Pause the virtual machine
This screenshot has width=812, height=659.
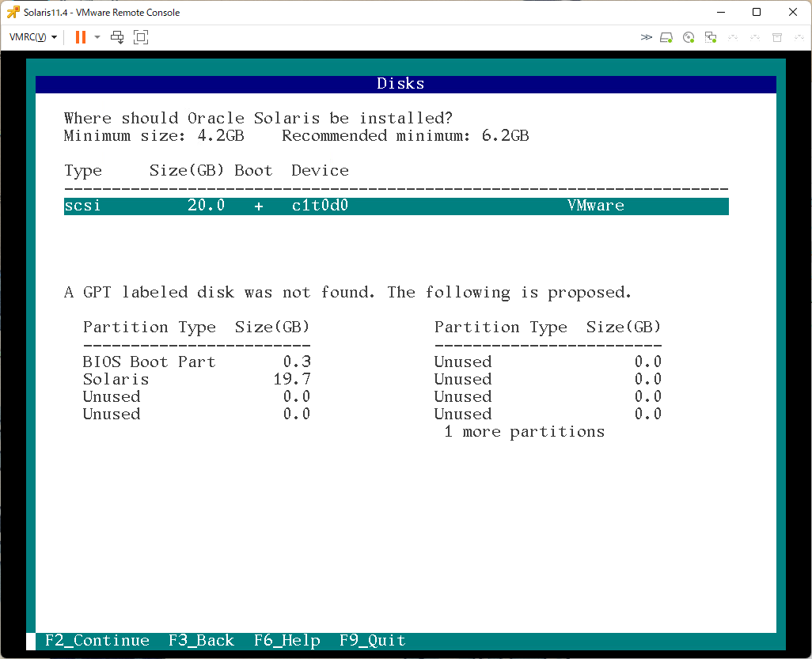(x=81, y=37)
